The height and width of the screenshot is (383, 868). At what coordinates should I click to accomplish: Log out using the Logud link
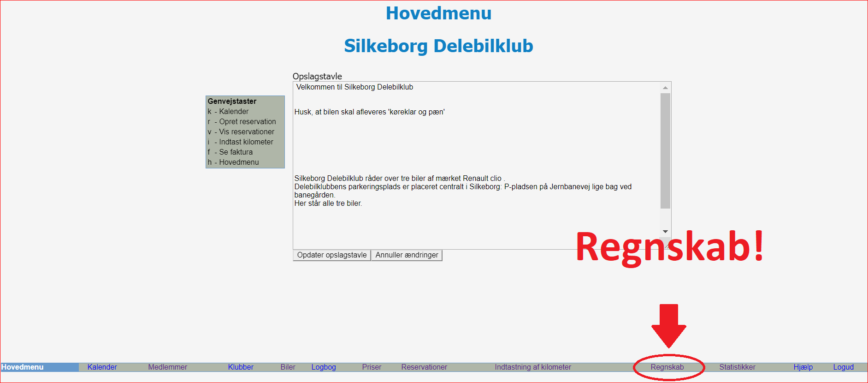(x=843, y=367)
